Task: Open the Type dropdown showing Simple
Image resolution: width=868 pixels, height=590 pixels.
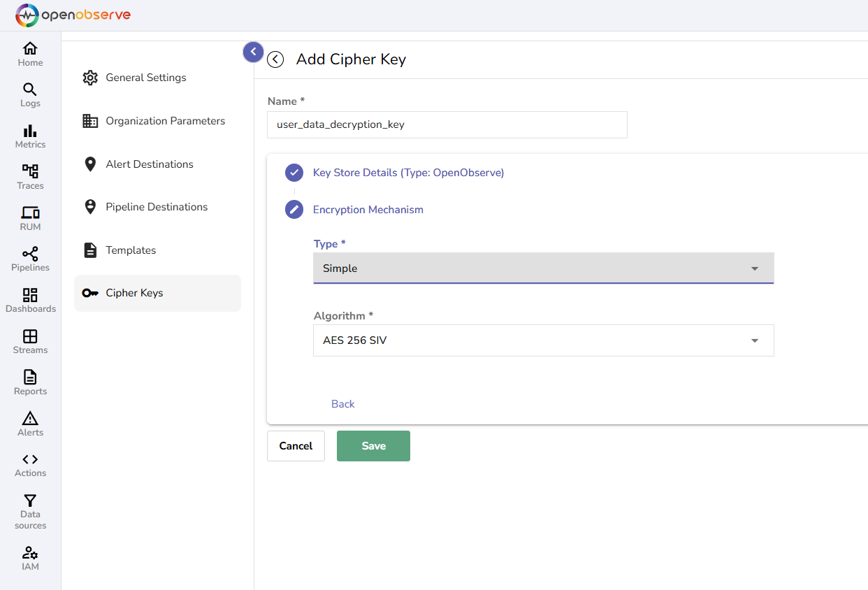Action: [543, 268]
